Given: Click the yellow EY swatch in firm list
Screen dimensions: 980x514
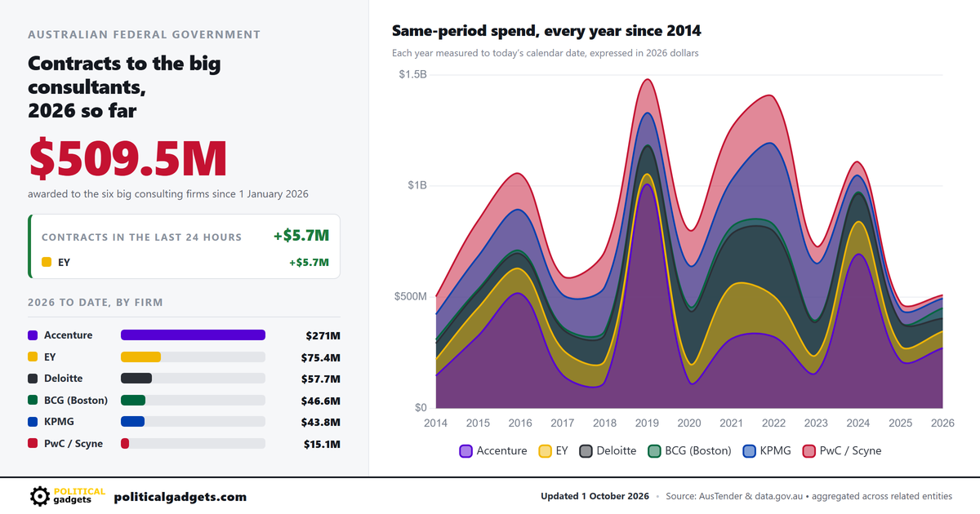Looking at the screenshot, I should pos(33,357).
